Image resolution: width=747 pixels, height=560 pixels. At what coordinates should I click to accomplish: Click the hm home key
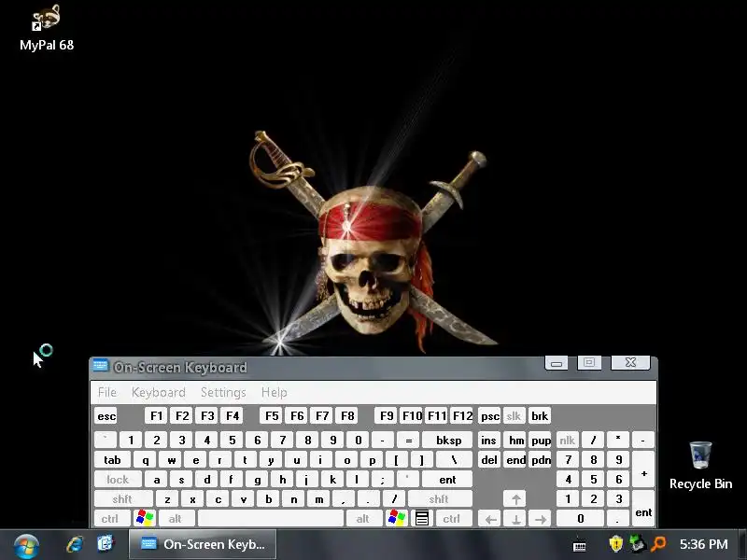point(516,440)
